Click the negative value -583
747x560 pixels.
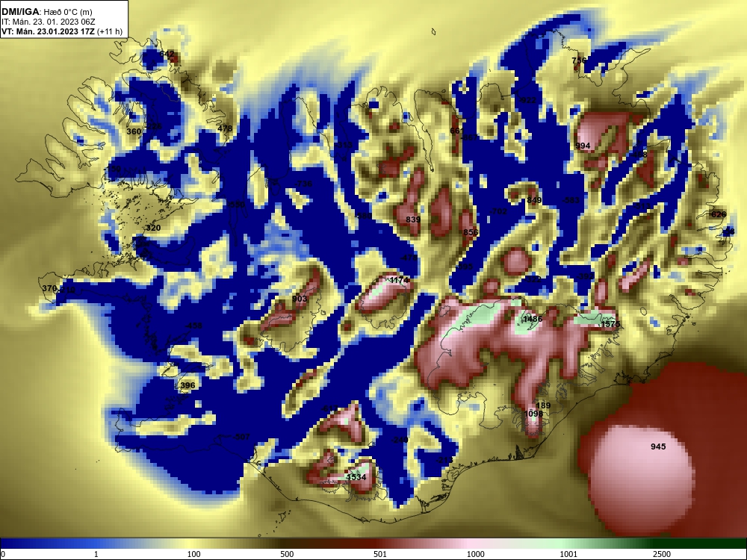pyautogui.click(x=571, y=200)
